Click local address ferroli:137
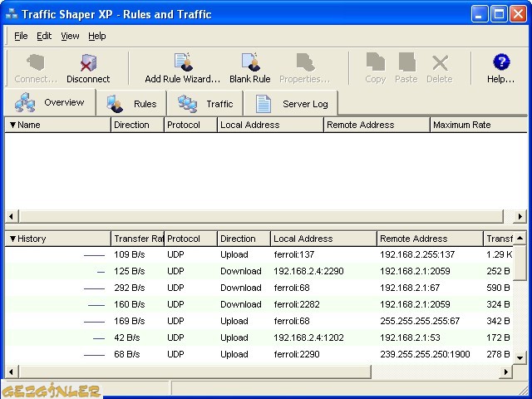Image resolution: width=532 pixels, height=399 pixels. tap(294, 255)
